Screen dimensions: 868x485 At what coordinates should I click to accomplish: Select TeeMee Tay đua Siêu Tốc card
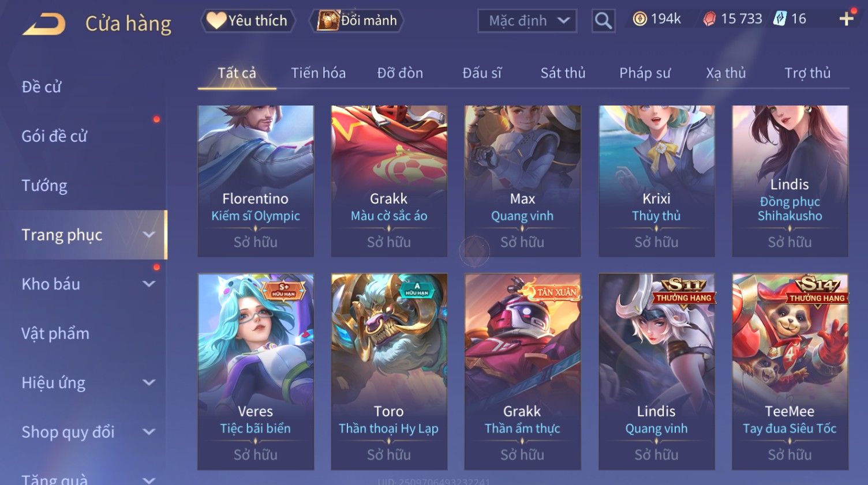790,372
